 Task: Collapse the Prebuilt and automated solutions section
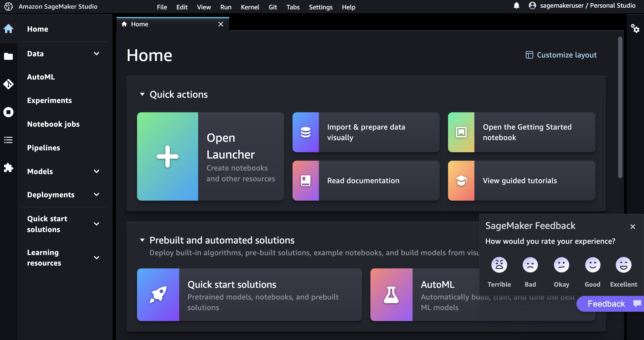point(142,240)
